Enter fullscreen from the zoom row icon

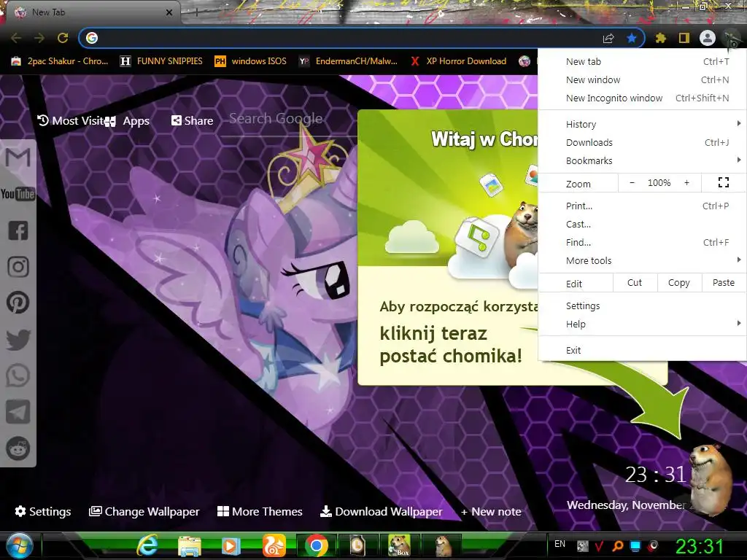click(x=723, y=182)
